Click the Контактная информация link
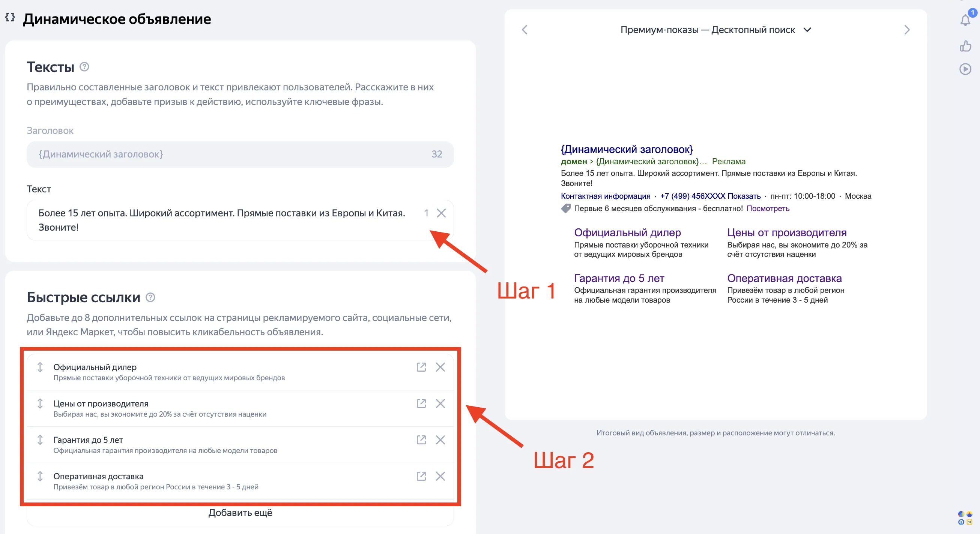The height and width of the screenshot is (534, 980). pos(605,196)
